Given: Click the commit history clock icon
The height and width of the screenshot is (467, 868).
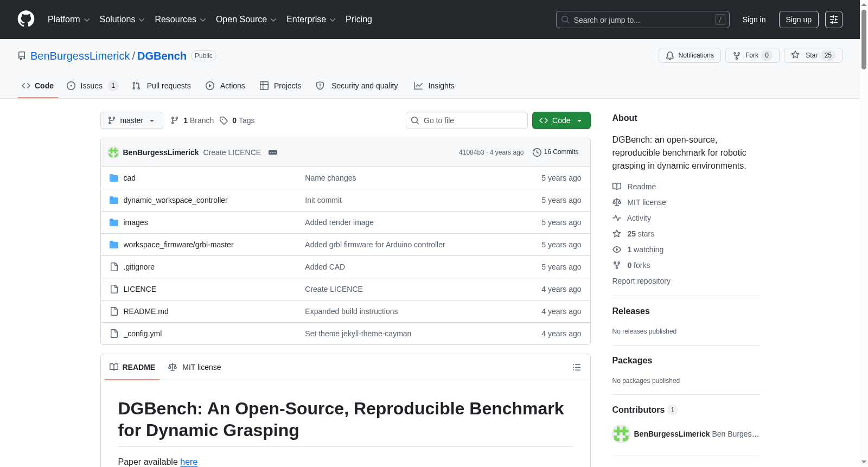Looking at the screenshot, I should pyautogui.click(x=537, y=152).
